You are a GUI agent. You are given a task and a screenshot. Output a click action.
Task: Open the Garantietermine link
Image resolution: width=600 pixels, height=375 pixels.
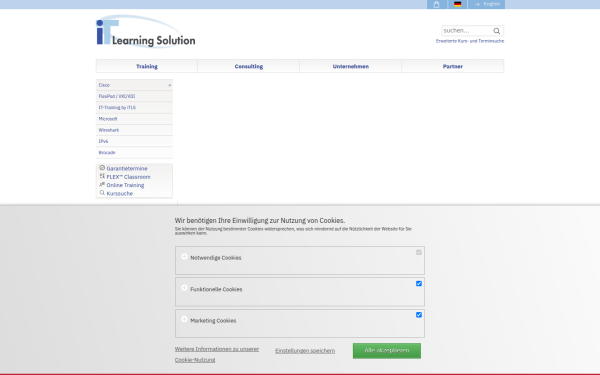coord(127,168)
